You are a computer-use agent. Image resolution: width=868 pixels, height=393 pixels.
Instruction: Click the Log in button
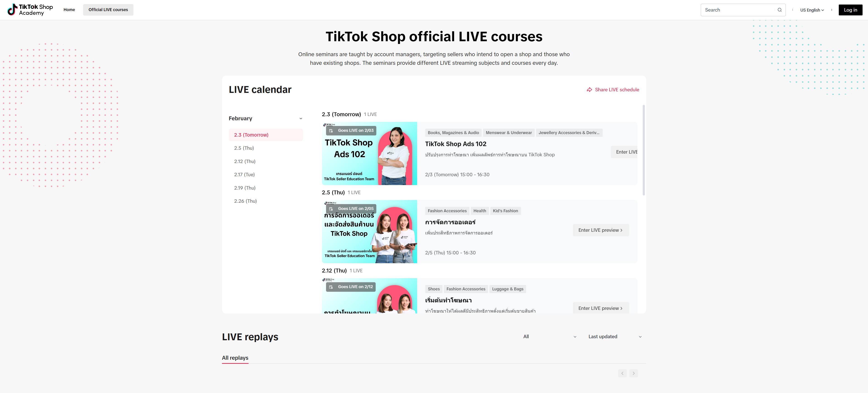coord(850,10)
